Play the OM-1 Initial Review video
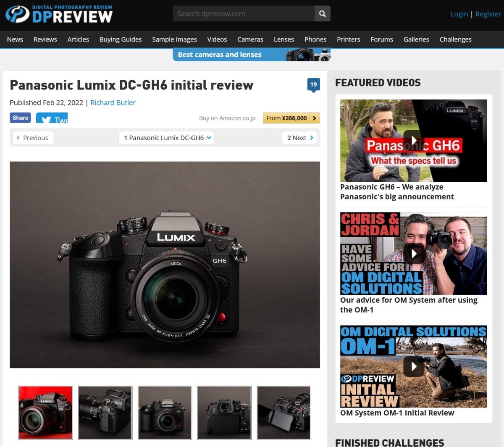 point(413,366)
